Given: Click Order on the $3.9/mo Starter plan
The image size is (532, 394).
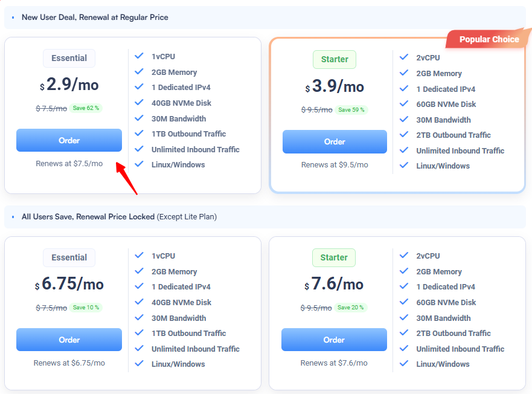Looking at the screenshot, I should (x=335, y=141).
